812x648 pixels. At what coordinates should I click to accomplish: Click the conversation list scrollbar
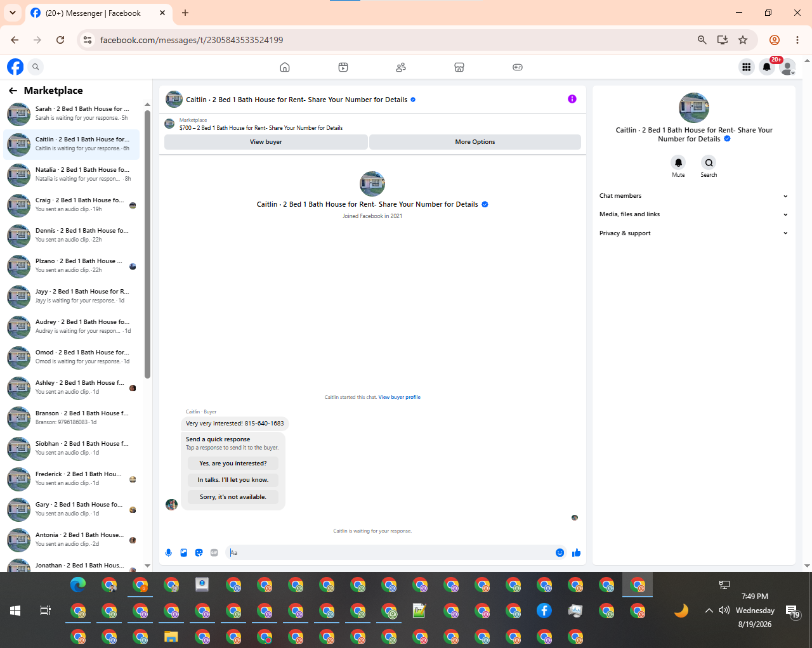click(x=147, y=244)
